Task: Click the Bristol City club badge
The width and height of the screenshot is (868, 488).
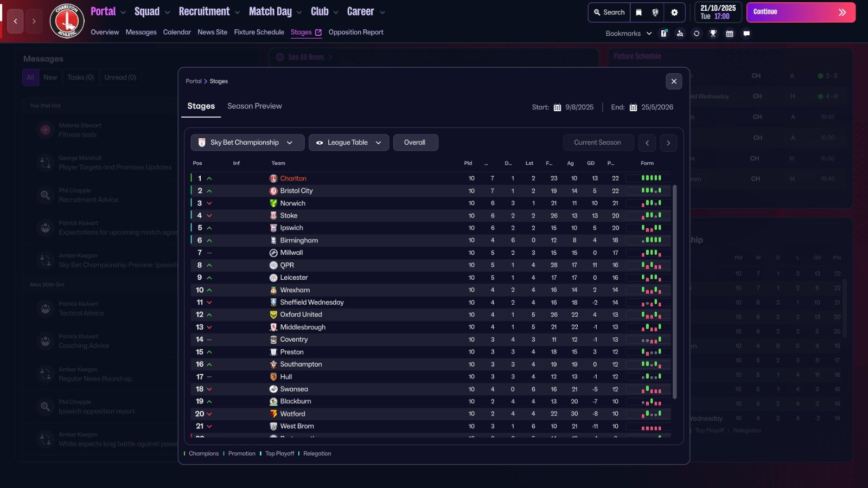Action: [273, 191]
